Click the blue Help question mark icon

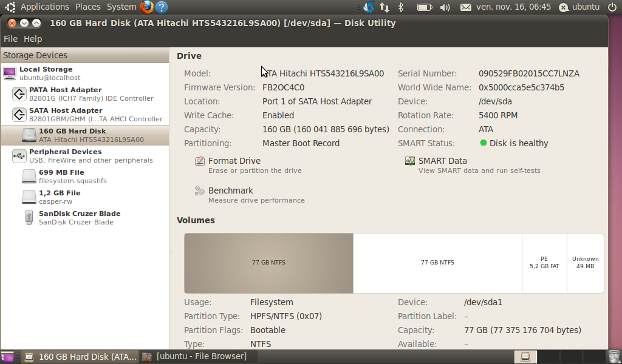161,7
